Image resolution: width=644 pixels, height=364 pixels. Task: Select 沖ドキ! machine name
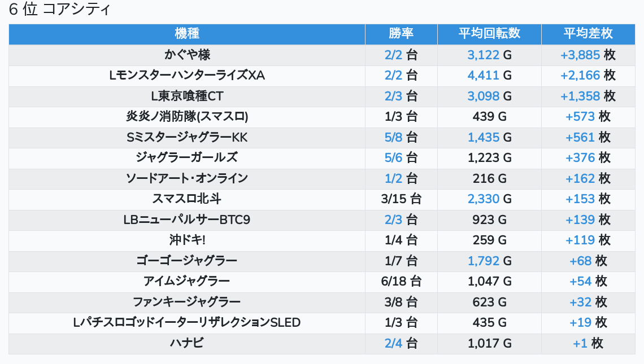(x=187, y=240)
